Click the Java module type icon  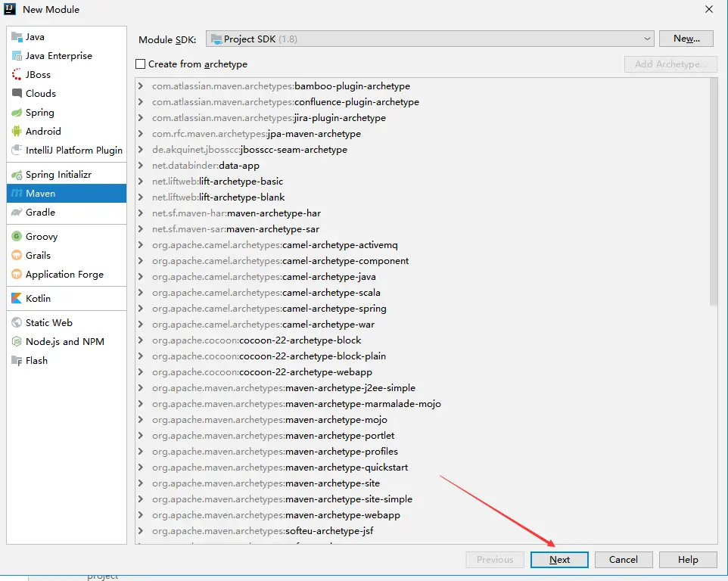coord(17,36)
